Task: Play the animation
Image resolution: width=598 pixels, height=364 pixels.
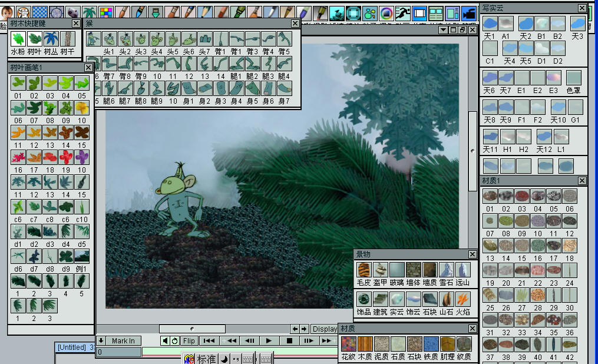Action: 269,341
